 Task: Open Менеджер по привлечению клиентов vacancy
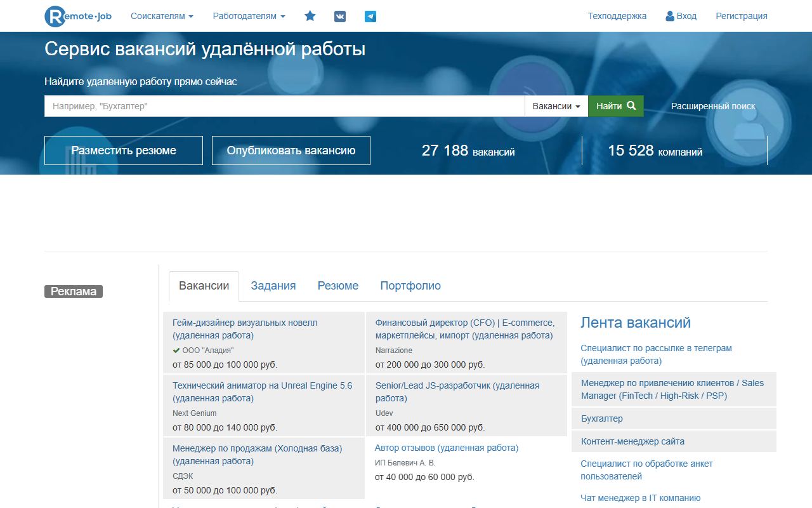(672, 389)
